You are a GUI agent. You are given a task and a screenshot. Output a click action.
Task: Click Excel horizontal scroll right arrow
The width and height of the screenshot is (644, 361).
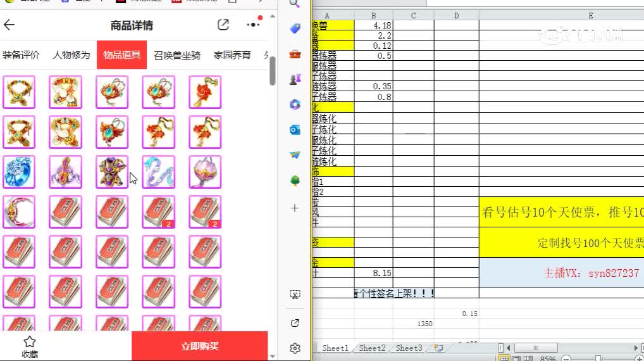pyautogui.click(x=636, y=348)
